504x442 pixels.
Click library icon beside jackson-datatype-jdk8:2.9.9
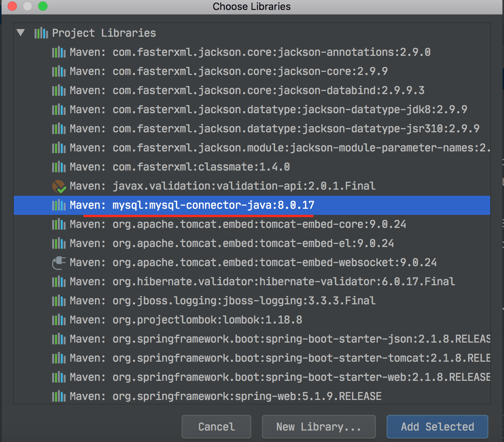[x=59, y=110]
